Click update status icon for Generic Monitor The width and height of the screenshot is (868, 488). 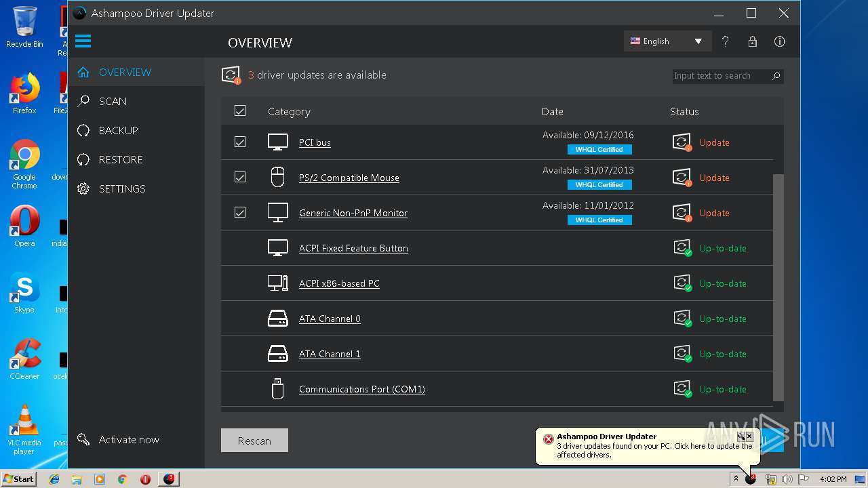coord(682,213)
